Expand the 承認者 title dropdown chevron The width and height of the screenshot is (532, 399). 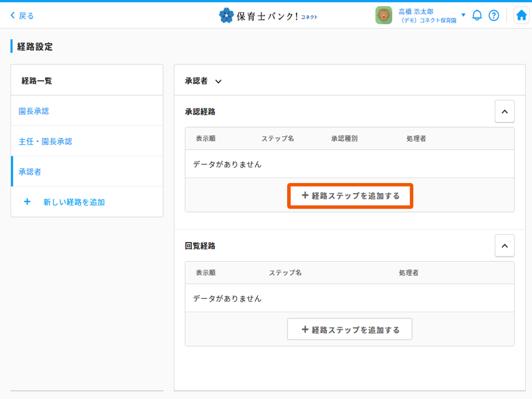218,81
